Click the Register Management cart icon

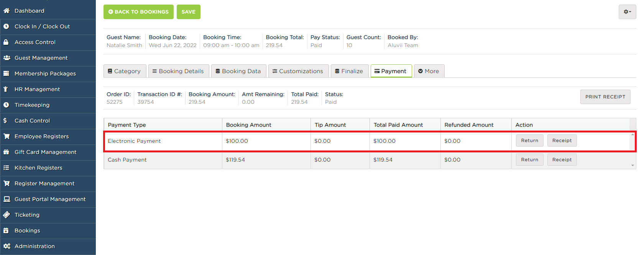click(7, 183)
